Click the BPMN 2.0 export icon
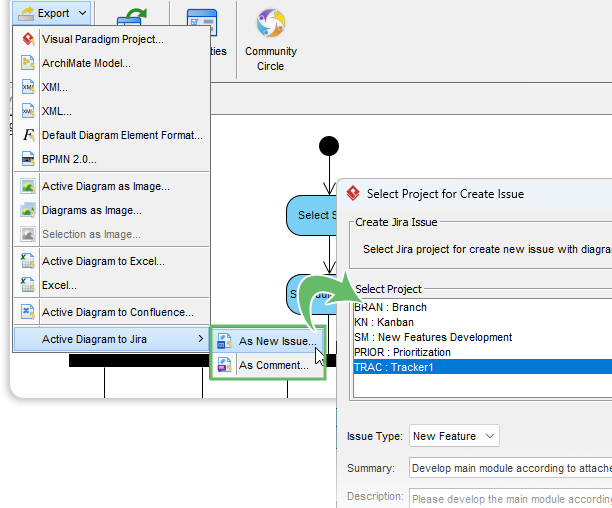Image resolution: width=612 pixels, height=508 pixels. tap(28, 159)
